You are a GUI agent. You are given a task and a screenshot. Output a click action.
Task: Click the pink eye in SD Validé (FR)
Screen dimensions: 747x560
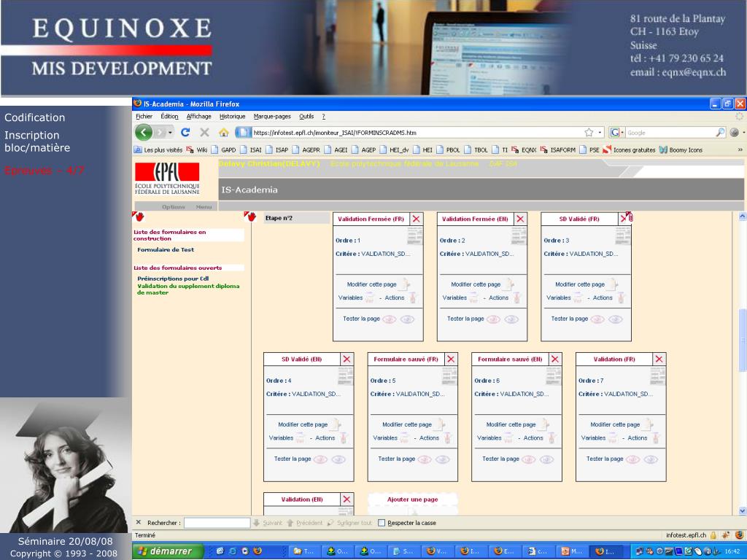[x=597, y=319]
